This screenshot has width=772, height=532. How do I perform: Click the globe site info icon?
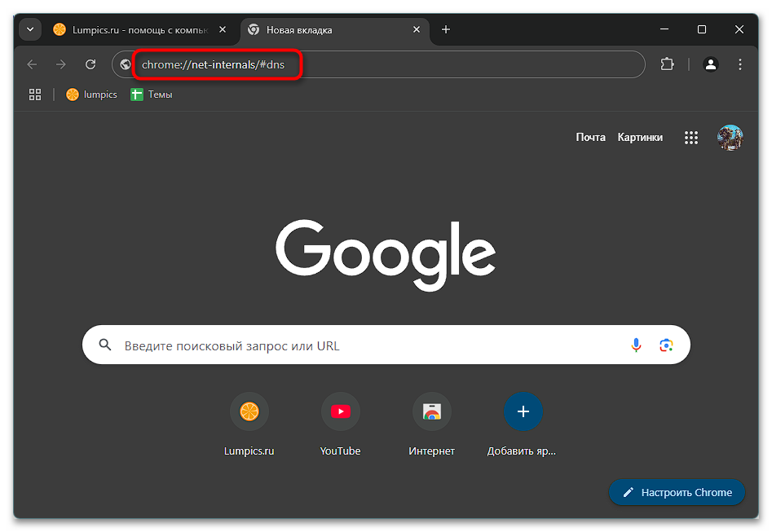click(x=126, y=64)
